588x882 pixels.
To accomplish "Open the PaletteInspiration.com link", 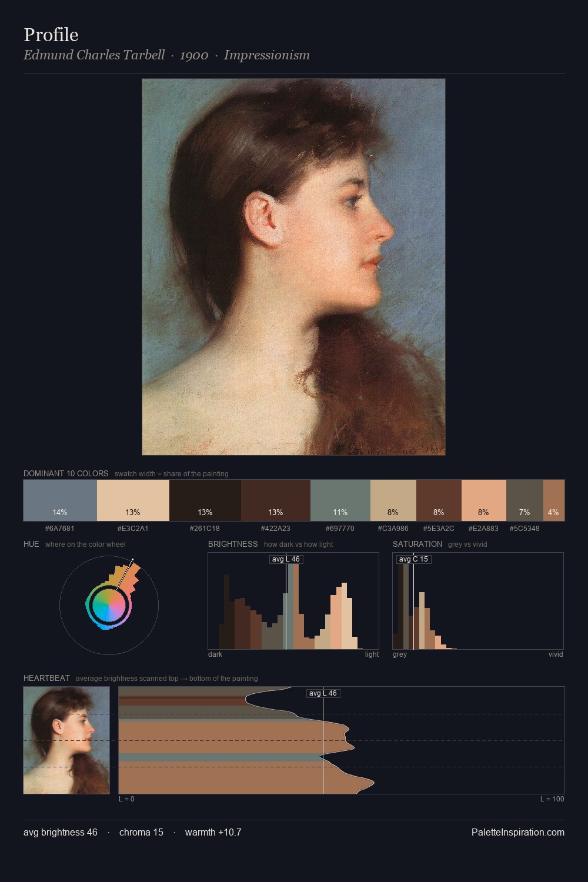I will click(x=518, y=832).
